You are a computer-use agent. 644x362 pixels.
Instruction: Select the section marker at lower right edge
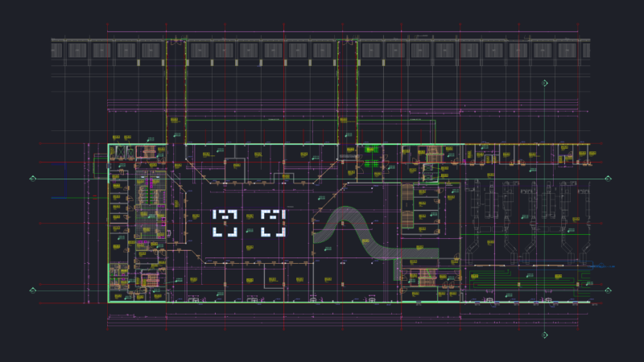609,290
